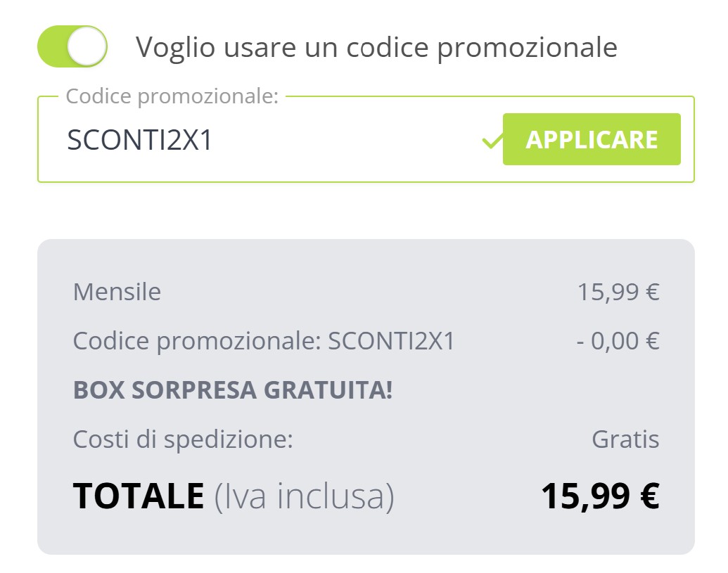Click the 'Costi di spedizione:' label
Image resolution: width=728 pixels, height=573 pixels.
(x=183, y=440)
